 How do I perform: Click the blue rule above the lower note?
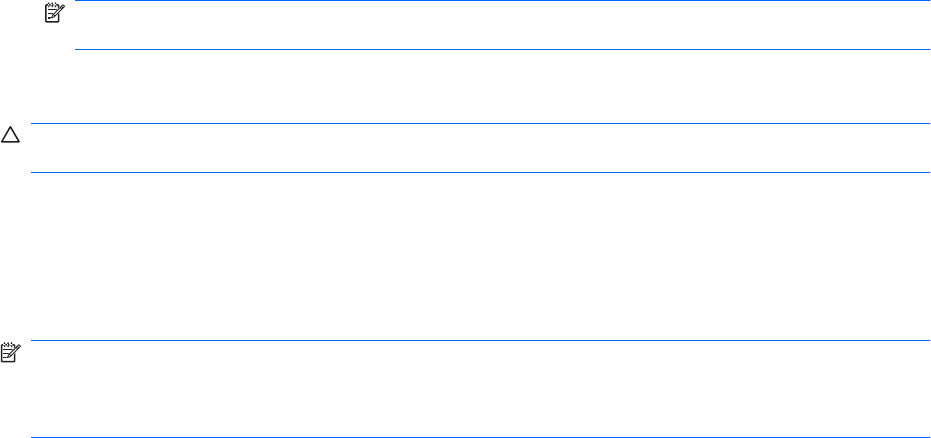point(480,342)
